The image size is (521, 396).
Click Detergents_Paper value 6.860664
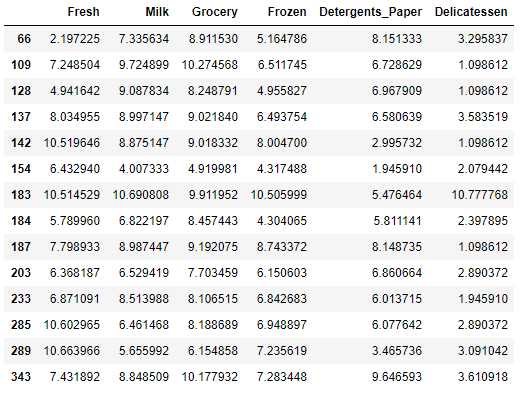point(397,273)
